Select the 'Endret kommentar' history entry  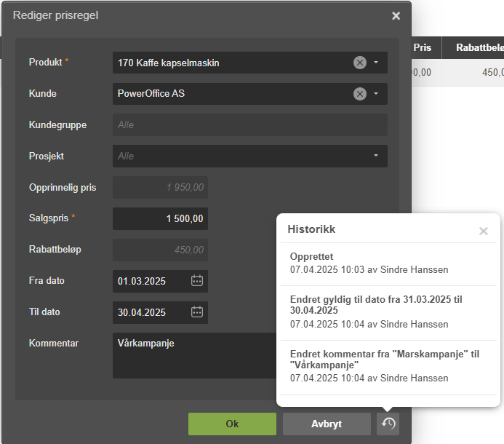click(388, 368)
